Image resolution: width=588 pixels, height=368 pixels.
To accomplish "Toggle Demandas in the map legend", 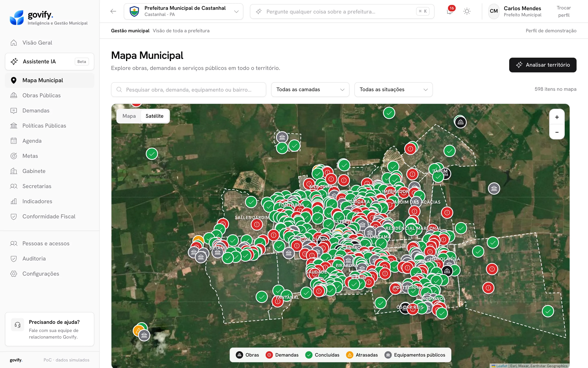I will [282, 355].
